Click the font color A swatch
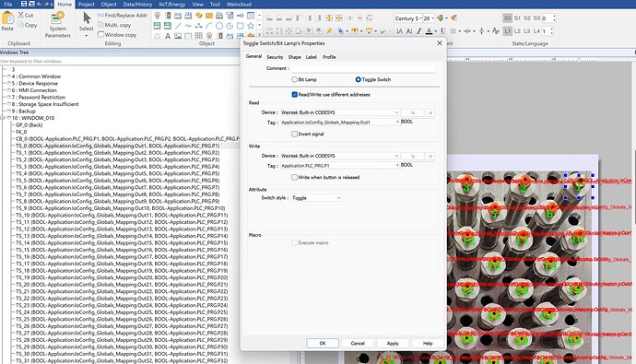This screenshot has height=364, width=636. [429, 31]
